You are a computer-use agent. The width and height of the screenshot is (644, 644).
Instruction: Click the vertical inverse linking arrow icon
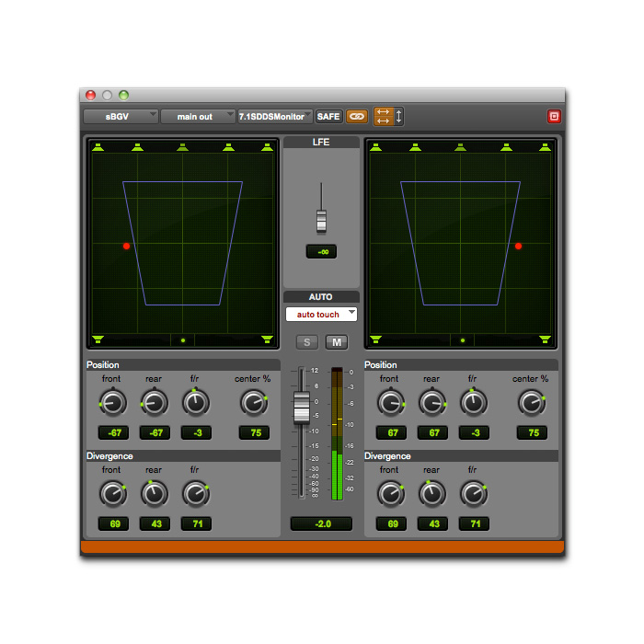(x=398, y=116)
